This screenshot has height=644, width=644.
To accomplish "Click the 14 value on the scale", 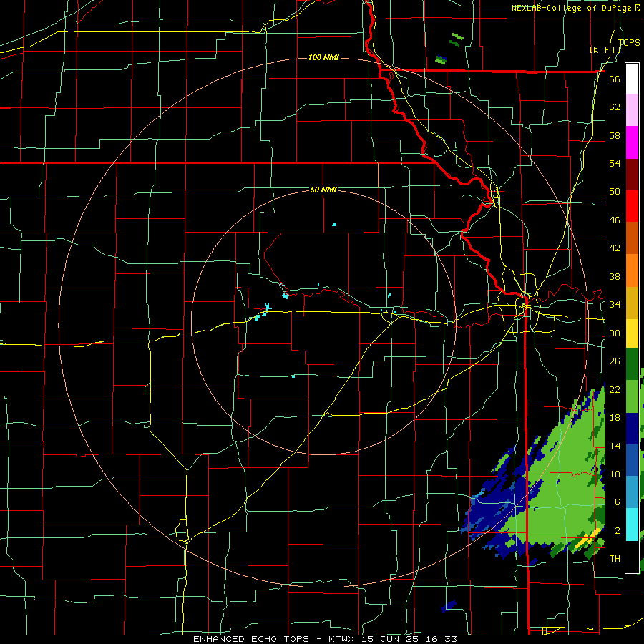I will 615,446.
